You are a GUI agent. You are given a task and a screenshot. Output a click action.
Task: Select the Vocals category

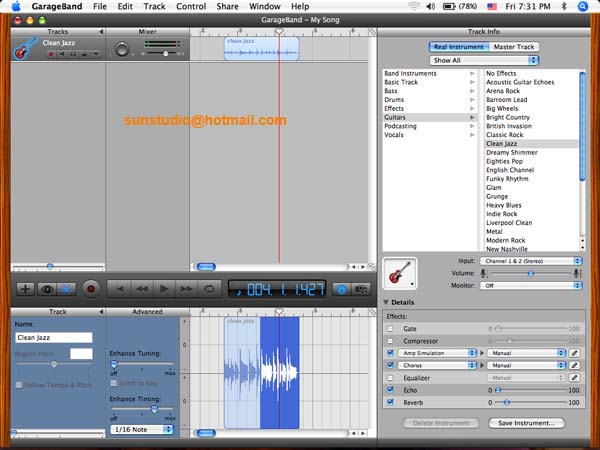pyautogui.click(x=430, y=135)
